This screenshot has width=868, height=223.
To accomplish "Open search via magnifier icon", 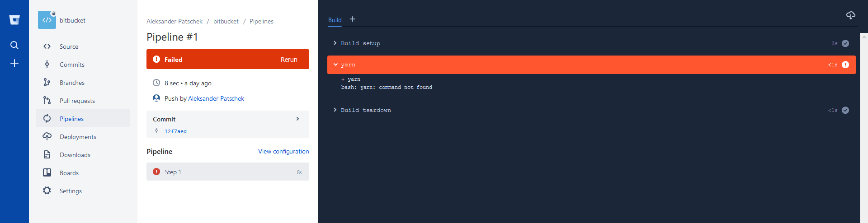I will coord(14,45).
